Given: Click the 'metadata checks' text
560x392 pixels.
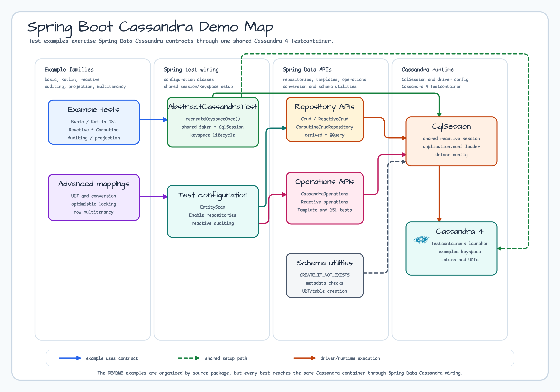Looking at the screenshot, I should point(325,283).
